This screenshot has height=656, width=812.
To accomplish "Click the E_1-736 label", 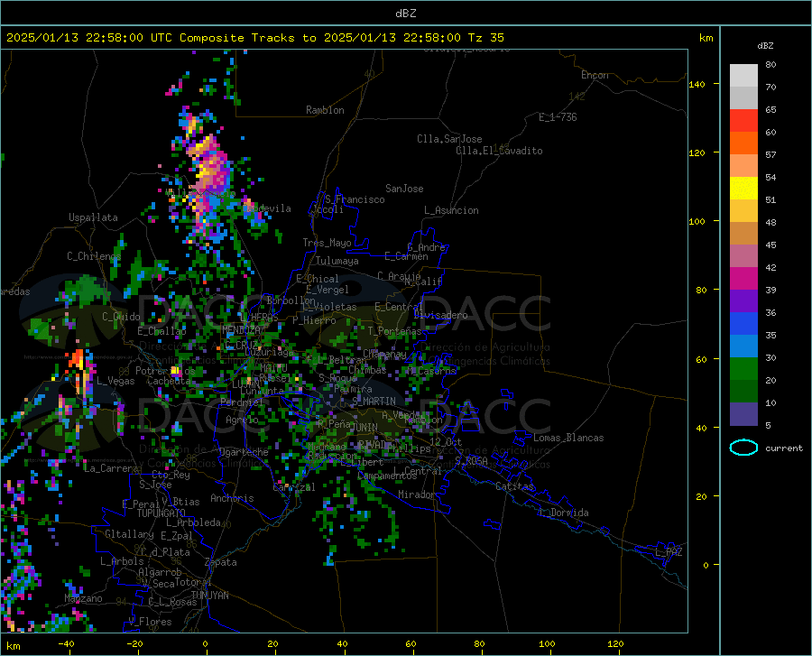I will (558, 117).
